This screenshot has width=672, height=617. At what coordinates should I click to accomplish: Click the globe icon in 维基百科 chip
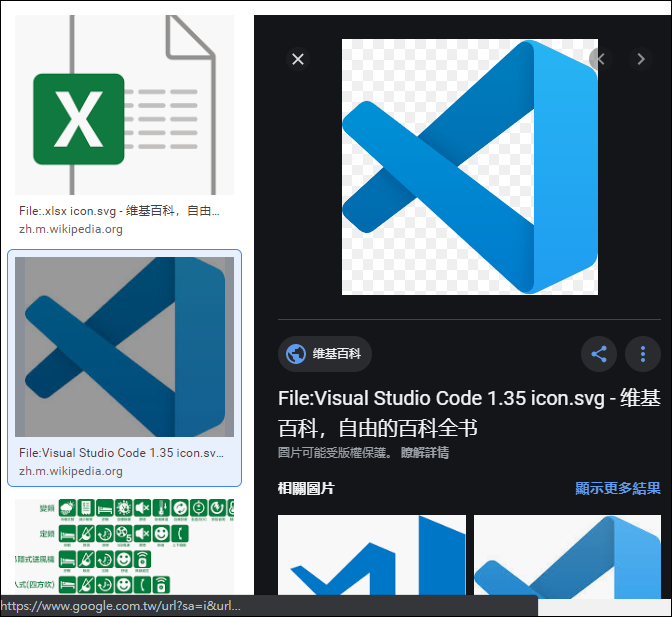tap(296, 354)
